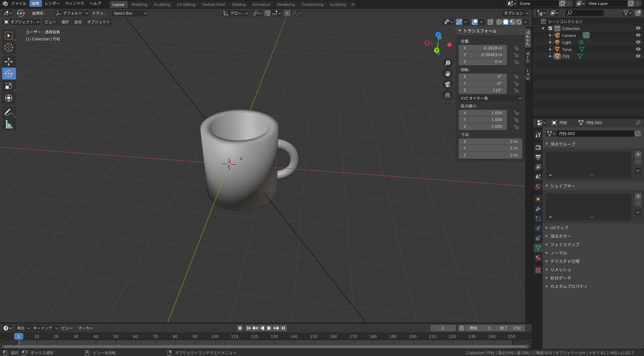
Task: Select the 3D Cursor tool
Action: [9, 47]
